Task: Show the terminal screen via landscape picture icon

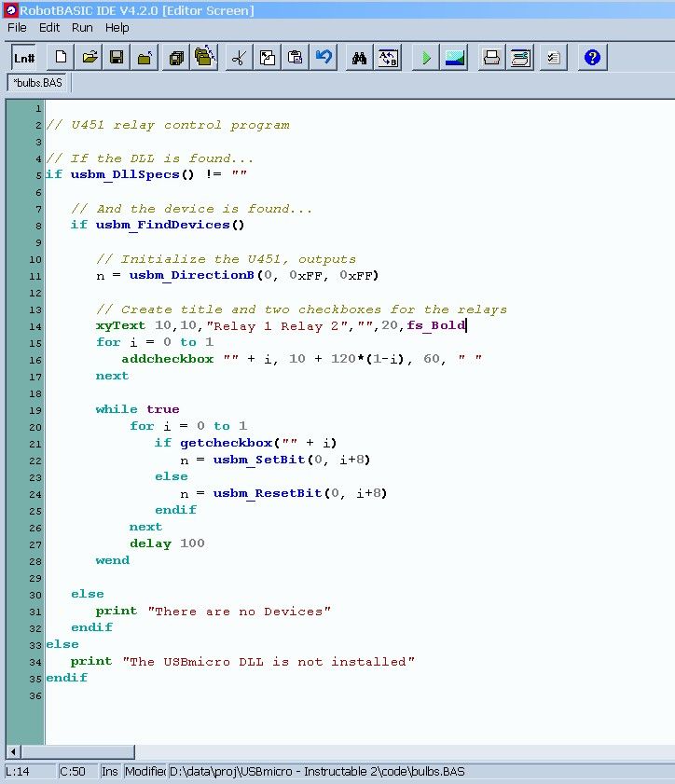Action: pos(454,58)
